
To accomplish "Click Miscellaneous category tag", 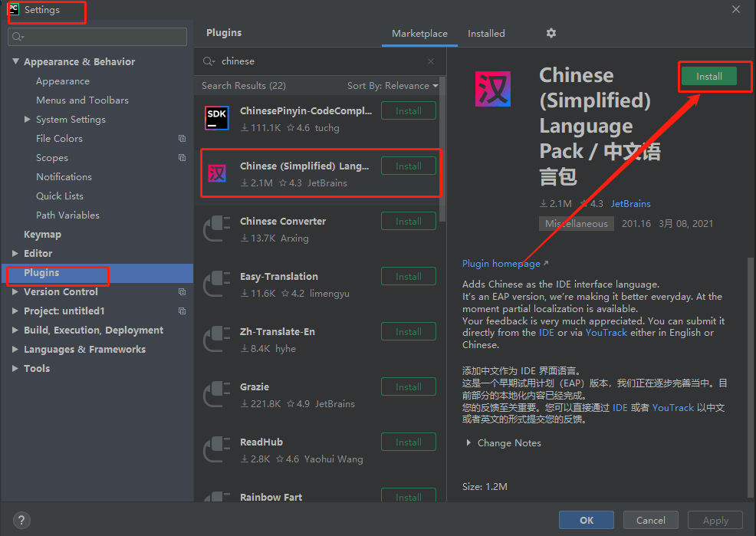I will 576,224.
